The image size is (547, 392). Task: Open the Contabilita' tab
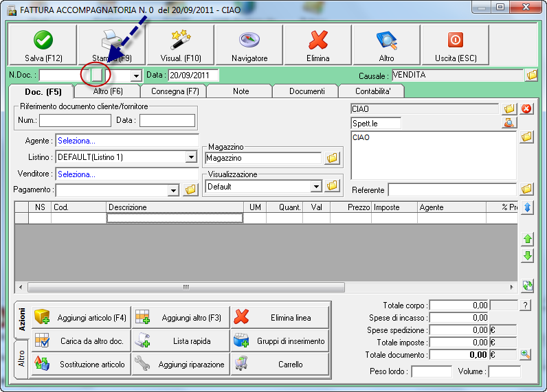coord(372,91)
